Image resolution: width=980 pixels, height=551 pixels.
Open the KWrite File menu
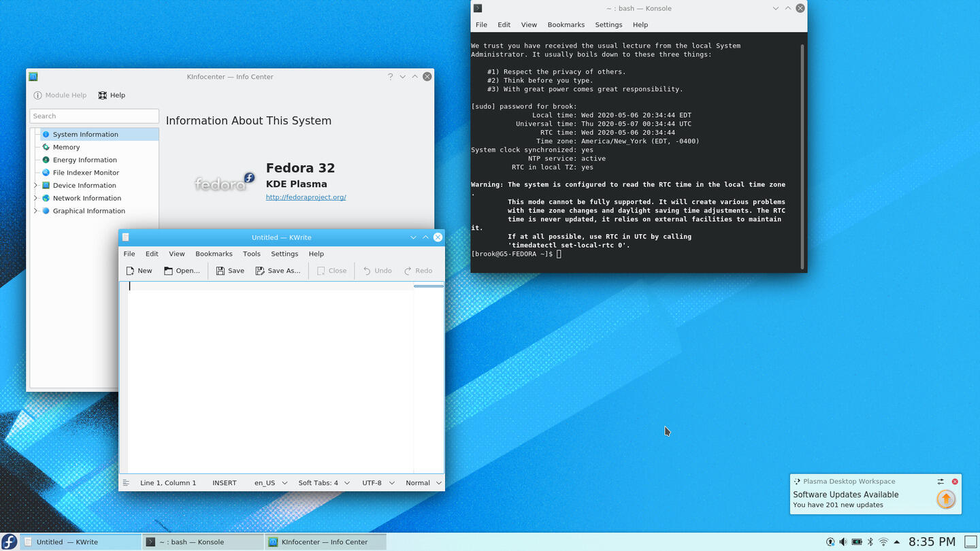(x=129, y=254)
